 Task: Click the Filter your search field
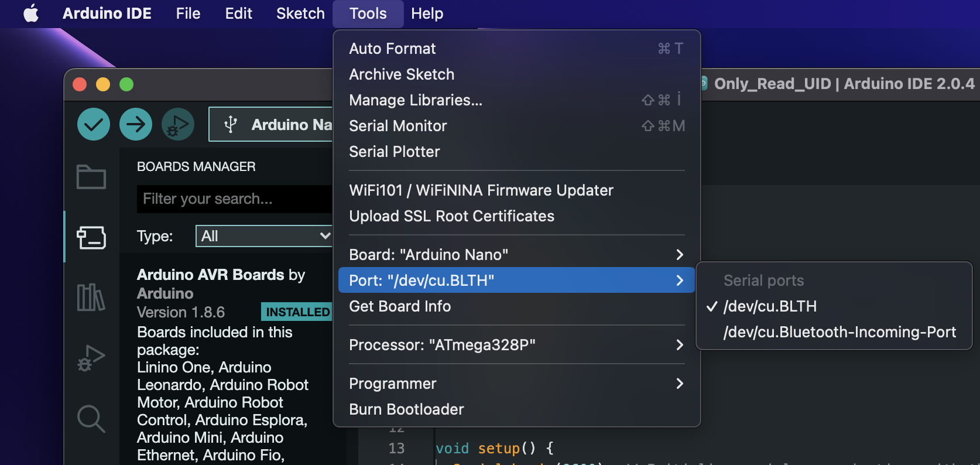click(x=234, y=199)
